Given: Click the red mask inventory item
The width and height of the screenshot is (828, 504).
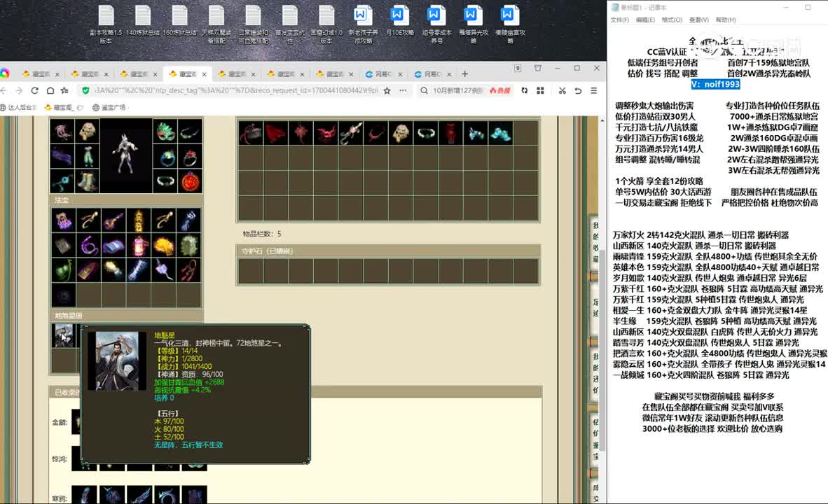Looking at the screenshot, I should coord(325,133).
